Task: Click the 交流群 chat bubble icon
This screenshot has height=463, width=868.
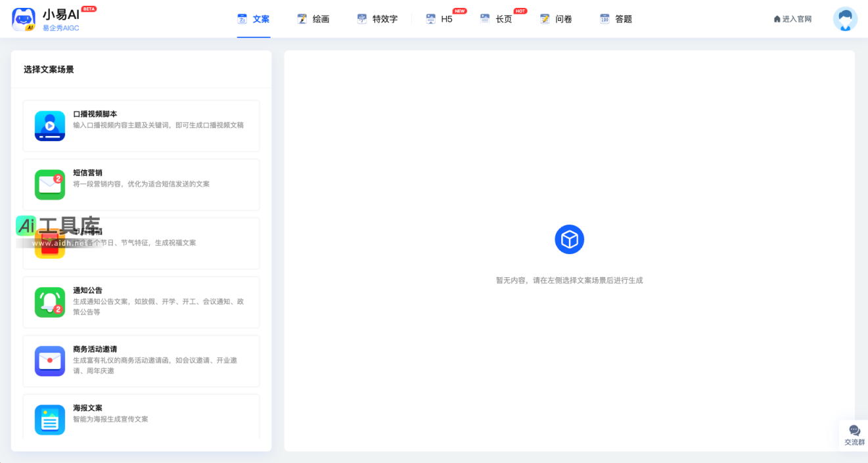Action: click(x=854, y=430)
